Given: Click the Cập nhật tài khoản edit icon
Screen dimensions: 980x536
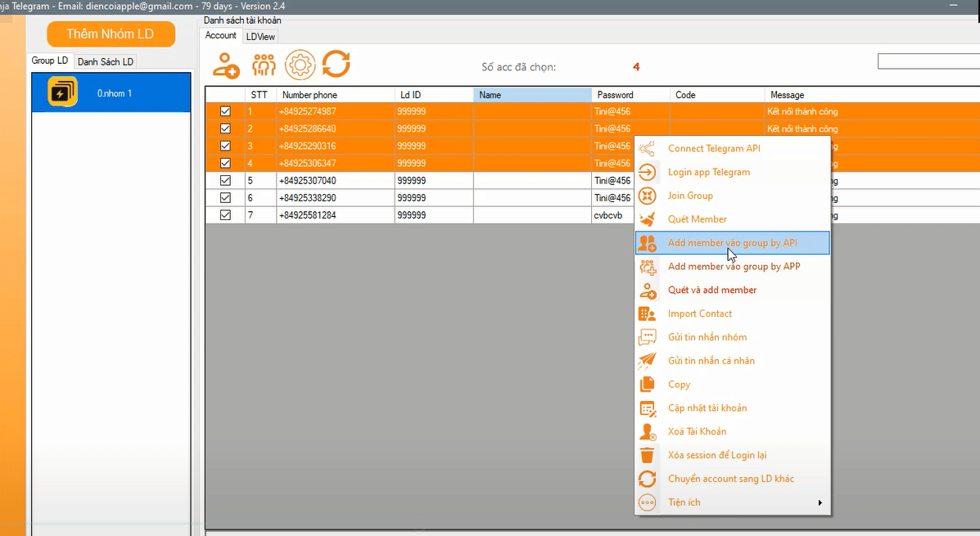Looking at the screenshot, I should point(647,408).
